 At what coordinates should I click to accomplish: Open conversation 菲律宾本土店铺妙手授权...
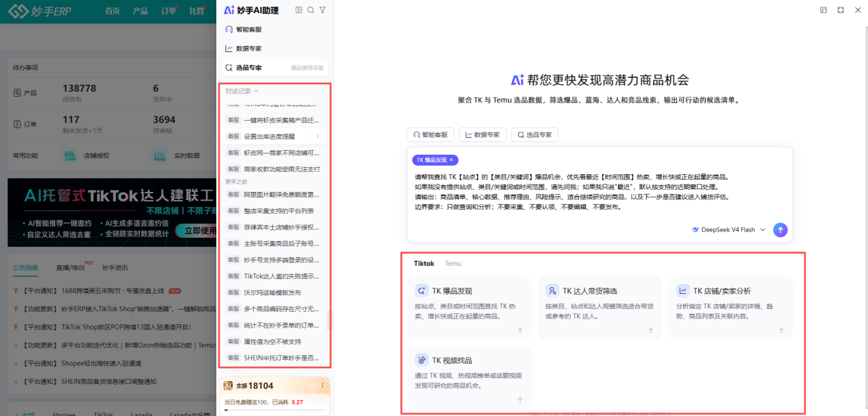(274, 228)
